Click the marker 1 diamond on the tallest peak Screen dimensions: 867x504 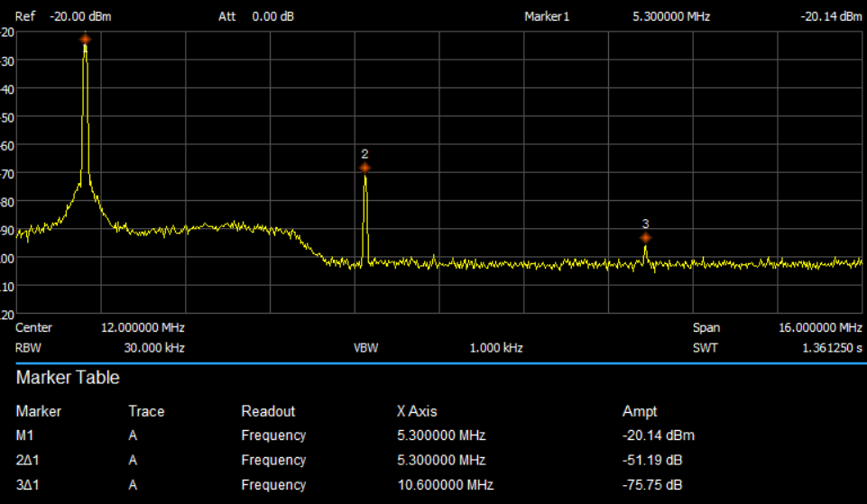pyautogui.click(x=85, y=39)
